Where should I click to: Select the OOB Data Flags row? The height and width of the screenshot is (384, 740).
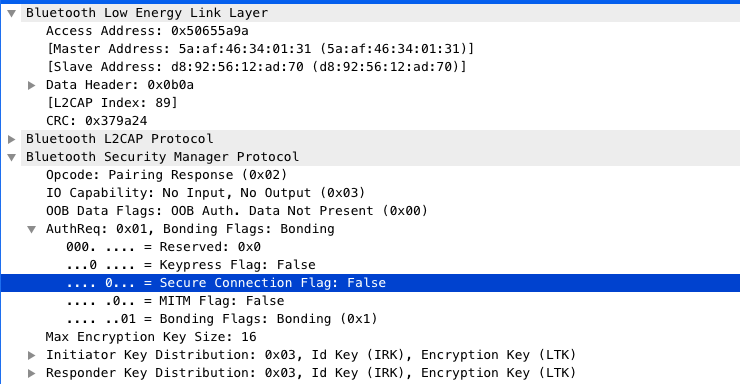[x=370, y=211]
